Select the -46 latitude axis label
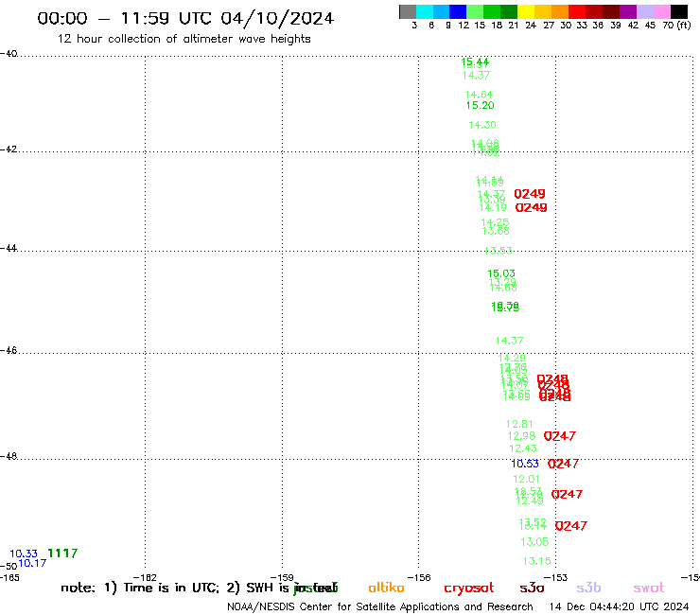 (x=9, y=350)
